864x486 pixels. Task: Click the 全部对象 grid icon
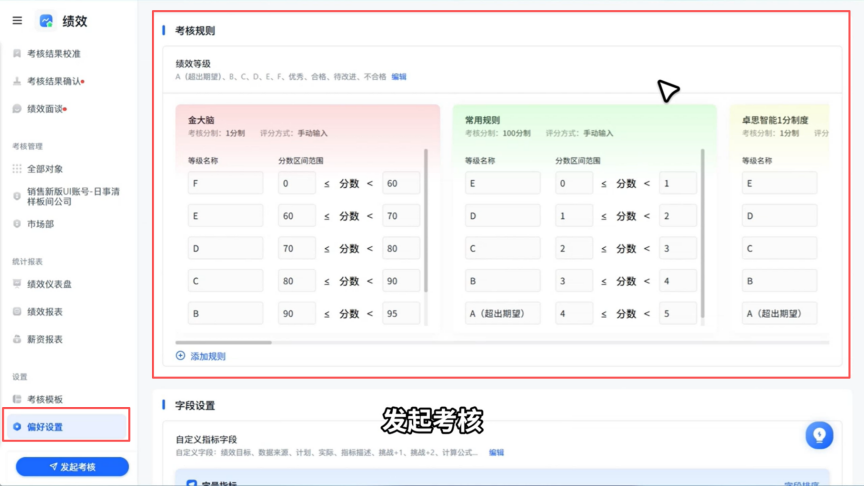click(17, 169)
